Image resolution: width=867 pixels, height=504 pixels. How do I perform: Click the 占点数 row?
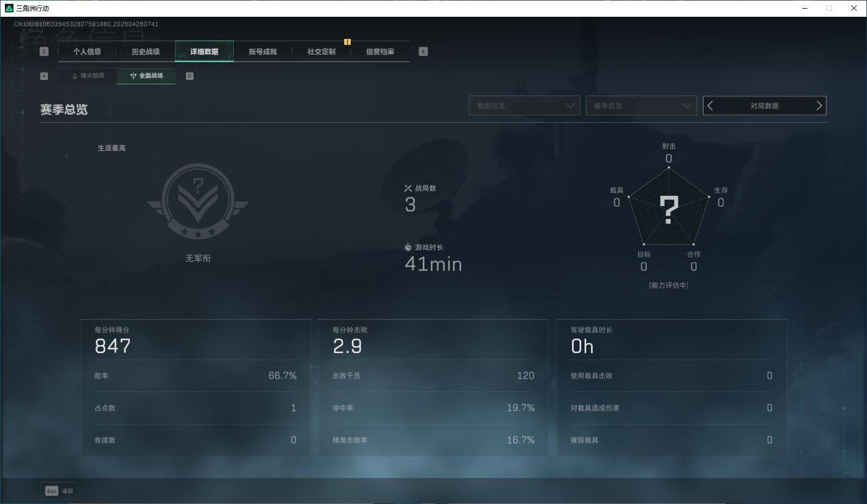point(195,408)
